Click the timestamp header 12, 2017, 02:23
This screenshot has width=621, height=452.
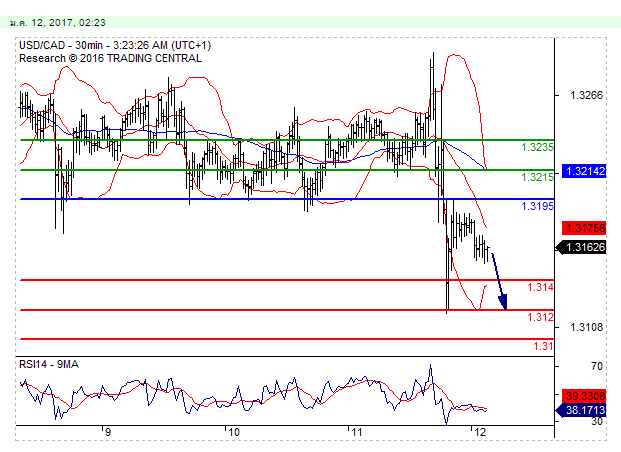[x=58, y=23]
